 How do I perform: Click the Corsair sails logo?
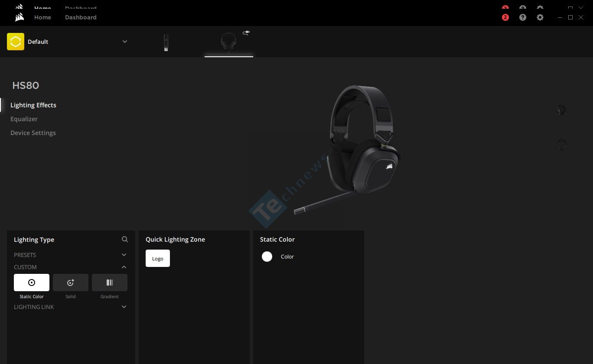point(19,17)
